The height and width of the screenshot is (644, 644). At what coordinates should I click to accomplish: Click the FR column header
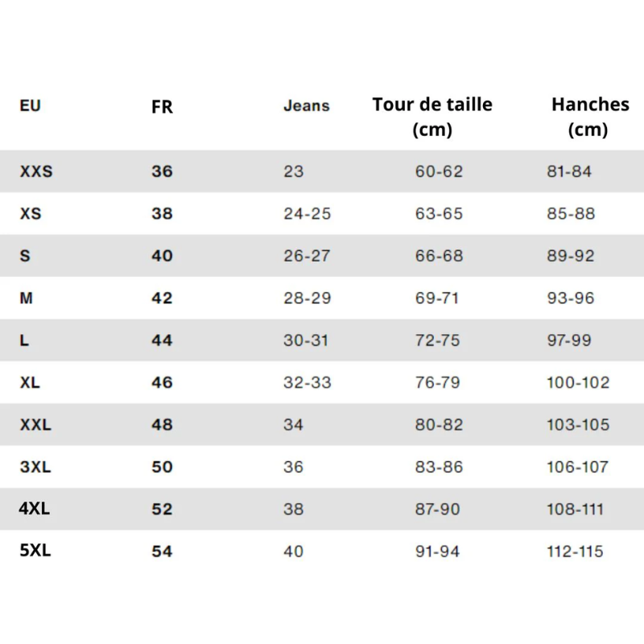coord(162,107)
